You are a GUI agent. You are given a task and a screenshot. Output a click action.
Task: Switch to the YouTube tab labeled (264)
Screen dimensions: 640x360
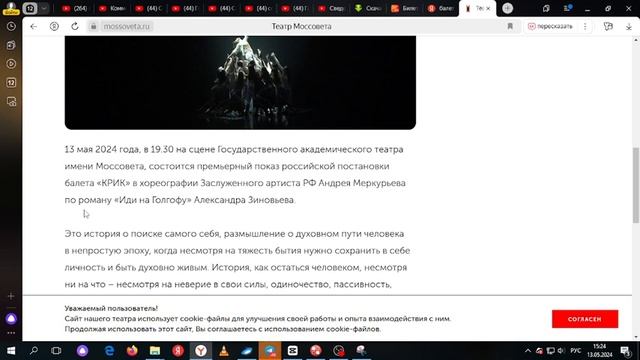coord(74,8)
